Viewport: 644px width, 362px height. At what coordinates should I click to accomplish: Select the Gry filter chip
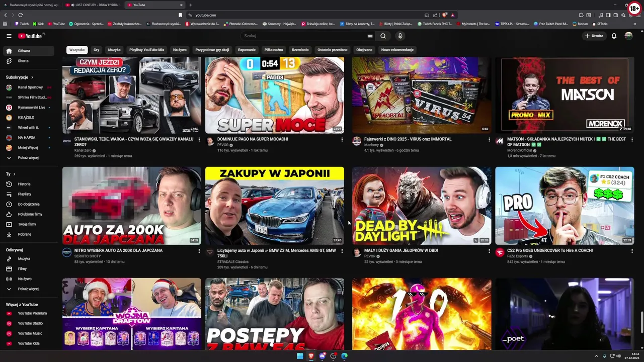[96, 50]
